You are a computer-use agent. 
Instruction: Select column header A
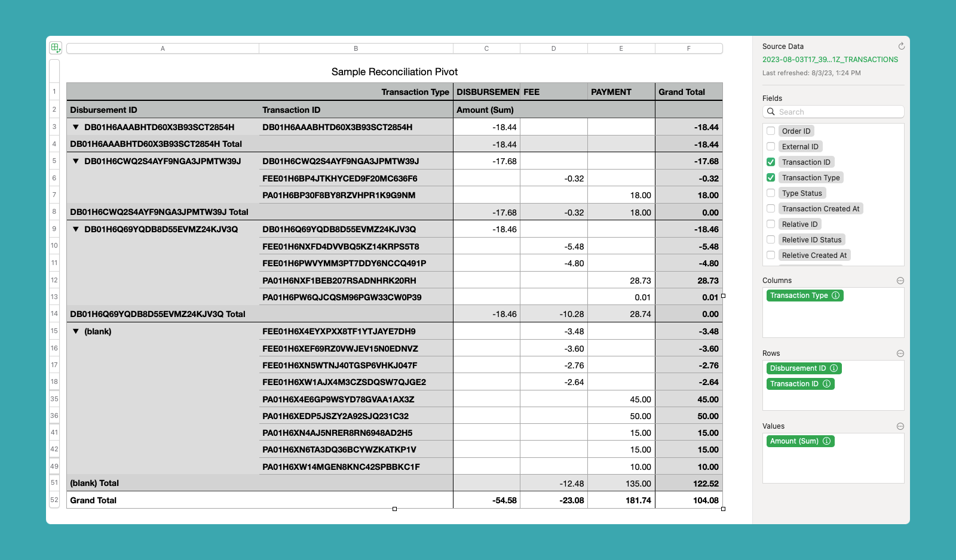pos(163,48)
